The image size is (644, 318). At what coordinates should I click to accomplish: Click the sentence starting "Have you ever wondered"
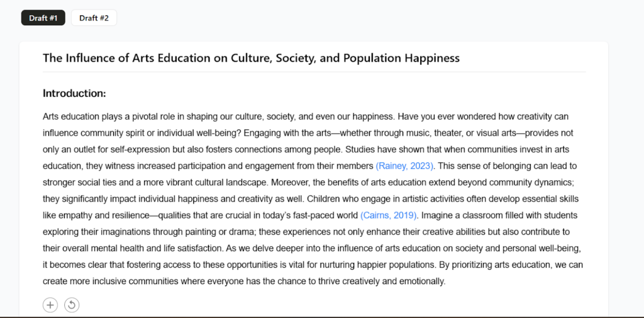point(483,117)
